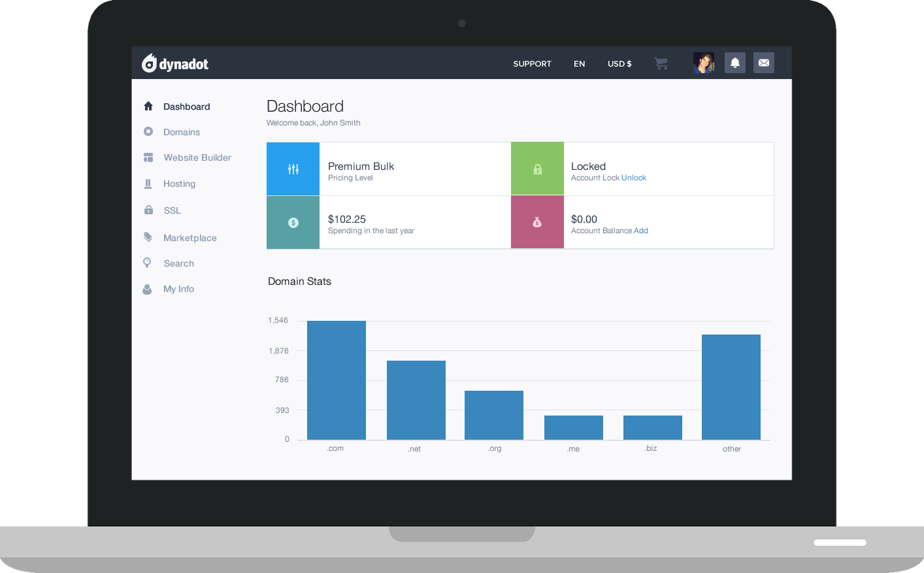The image size is (924, 573).
Task: Click the blue Premium Bulk sliders icon
Action: (x=293, y=169)
